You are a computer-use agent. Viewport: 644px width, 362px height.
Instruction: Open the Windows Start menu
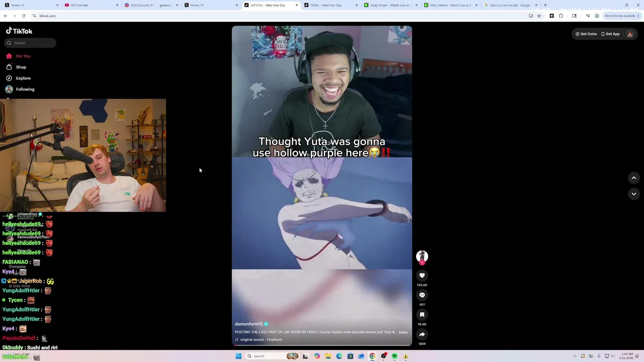point(238,356)
